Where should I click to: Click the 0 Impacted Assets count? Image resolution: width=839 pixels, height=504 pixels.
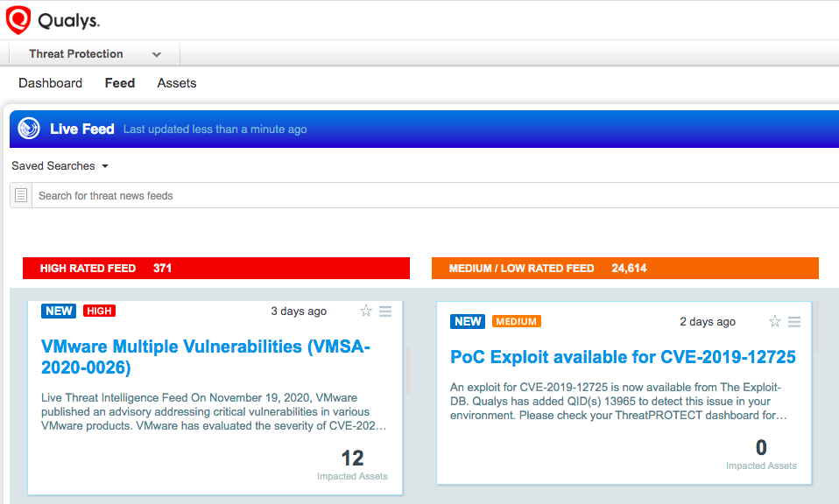click(761, 447)
